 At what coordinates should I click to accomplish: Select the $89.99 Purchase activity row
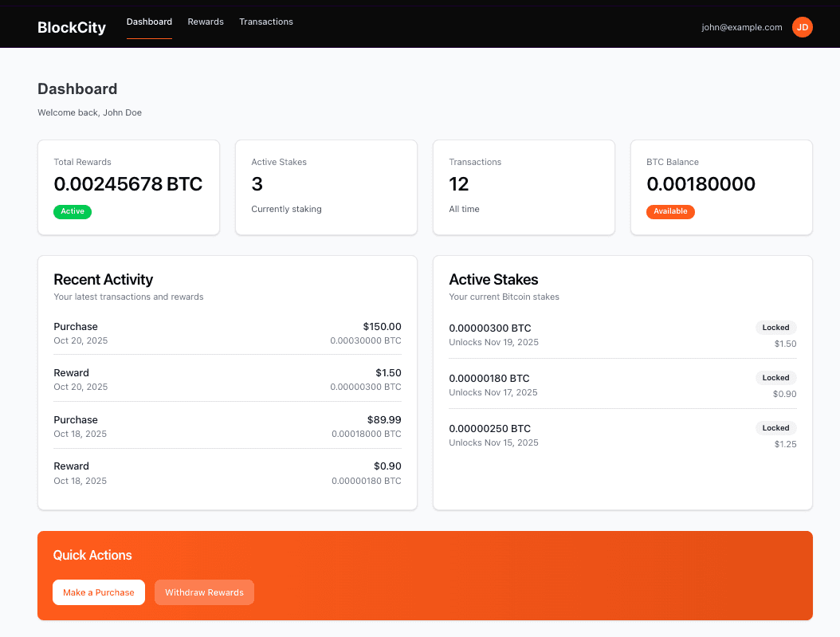(227, 427)
